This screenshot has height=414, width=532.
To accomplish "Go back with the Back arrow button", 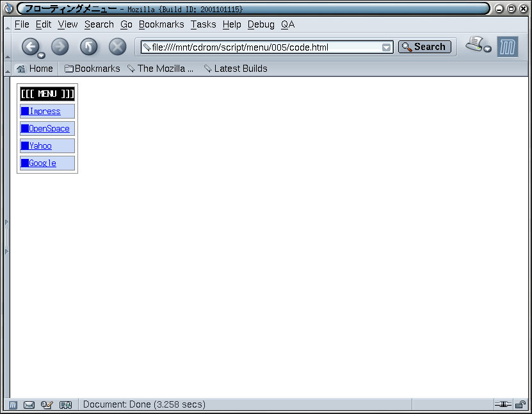I will click(x=31, y=46).
